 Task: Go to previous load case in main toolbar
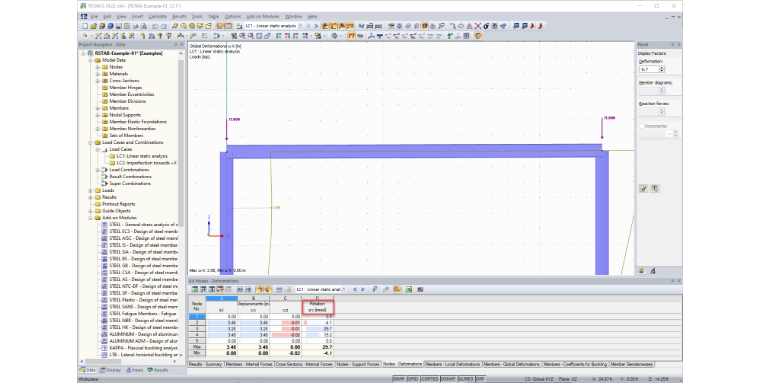(308, 26)
